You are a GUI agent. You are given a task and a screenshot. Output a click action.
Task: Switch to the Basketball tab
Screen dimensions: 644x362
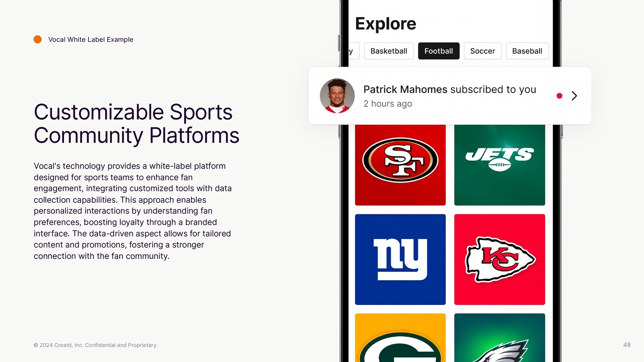click(389, 51)
